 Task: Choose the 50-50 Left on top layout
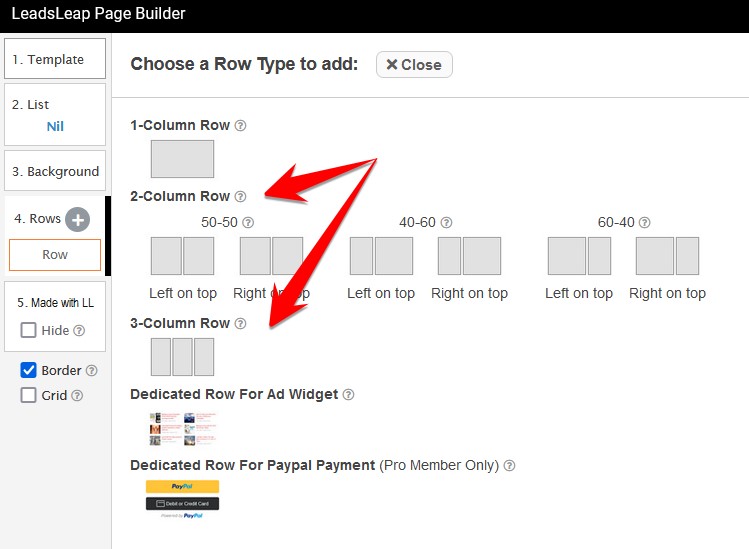pos(182,256)
